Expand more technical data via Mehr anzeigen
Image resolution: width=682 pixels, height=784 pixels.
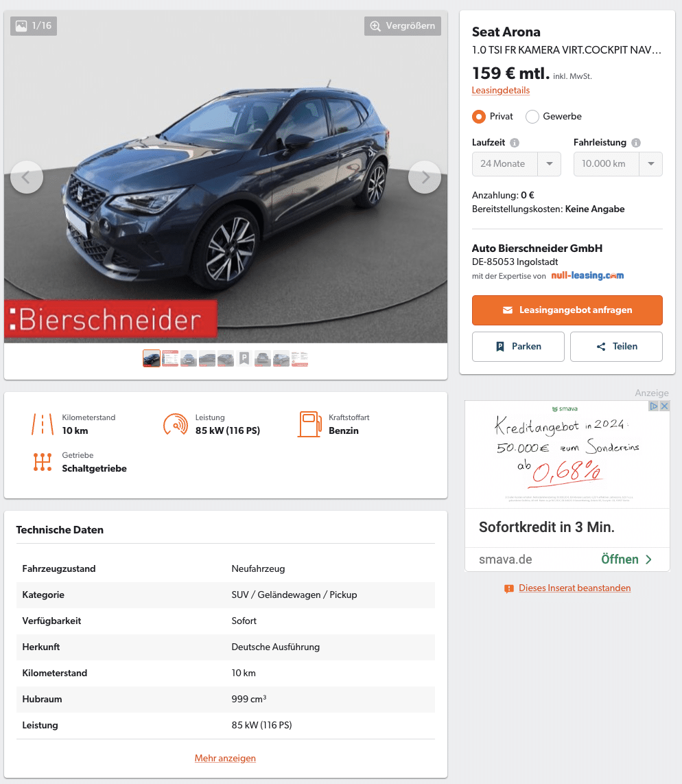click(x=225, y=758)
